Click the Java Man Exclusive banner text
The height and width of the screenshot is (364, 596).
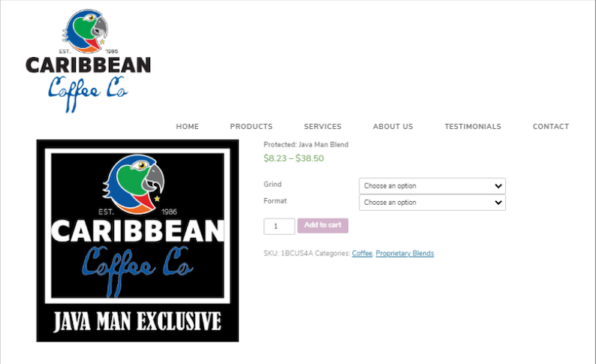tap(137, 321)
